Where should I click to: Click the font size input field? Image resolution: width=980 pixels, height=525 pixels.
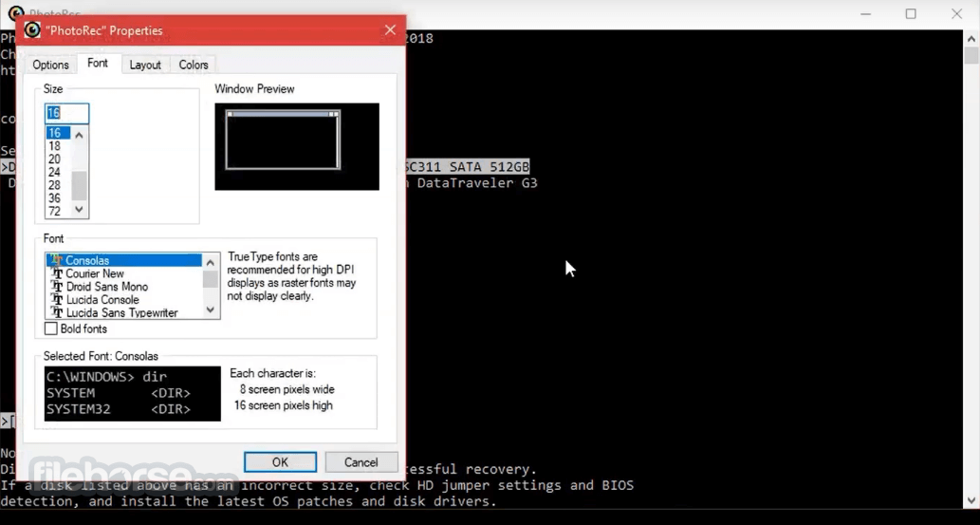pos(66,113)
